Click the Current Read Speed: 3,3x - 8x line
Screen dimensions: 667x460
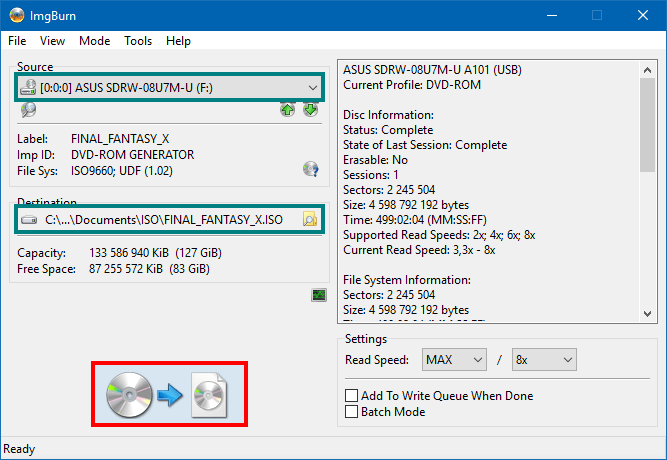(419, 250)
